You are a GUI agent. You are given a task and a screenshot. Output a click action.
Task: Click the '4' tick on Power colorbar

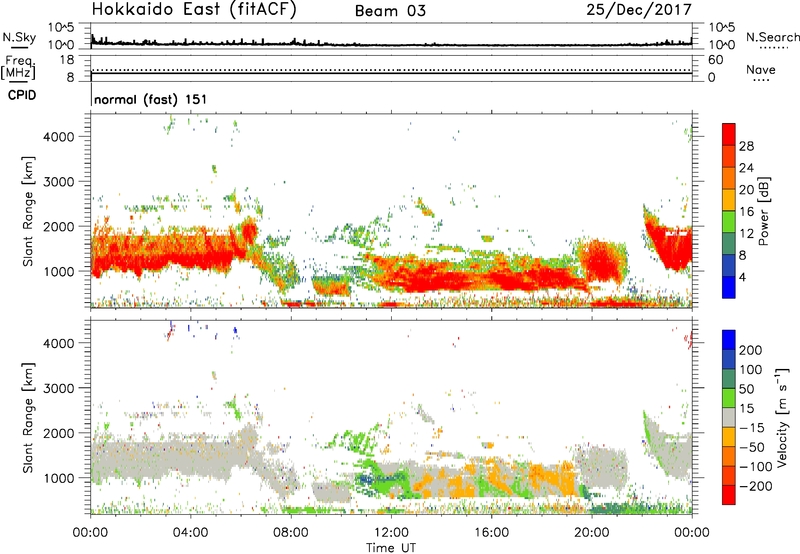pos(743,278)
